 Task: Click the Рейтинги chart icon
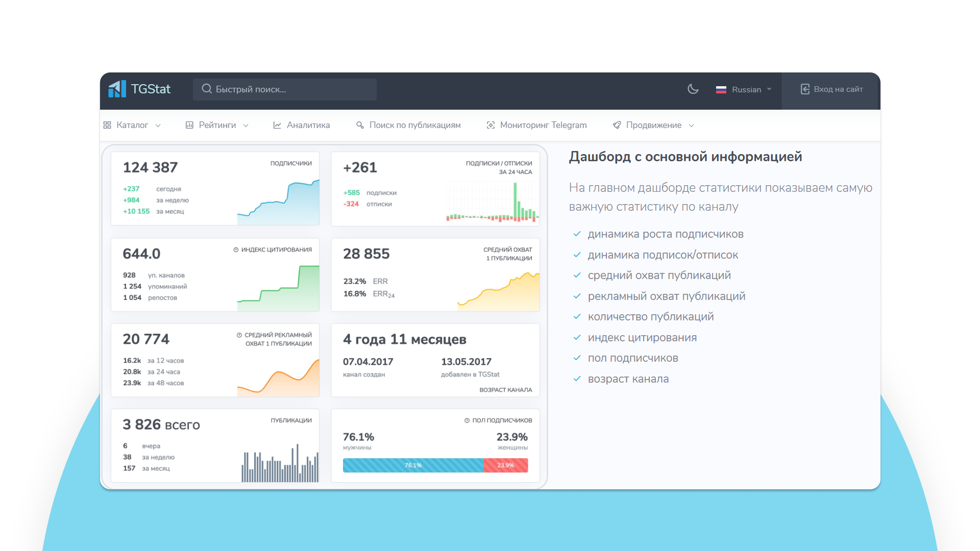point(189,125)
